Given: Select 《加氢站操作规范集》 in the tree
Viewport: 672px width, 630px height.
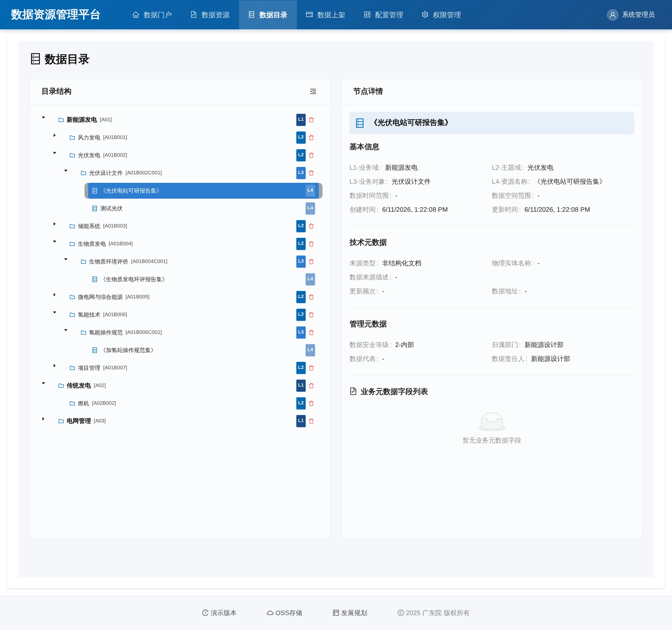Looking at the screenshot, I should pyautogui.click(x=203, y=350).
